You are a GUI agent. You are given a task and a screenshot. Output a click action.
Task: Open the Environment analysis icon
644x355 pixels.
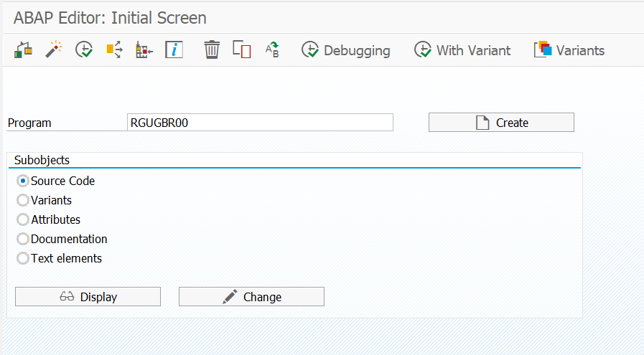tap(144, 49)
